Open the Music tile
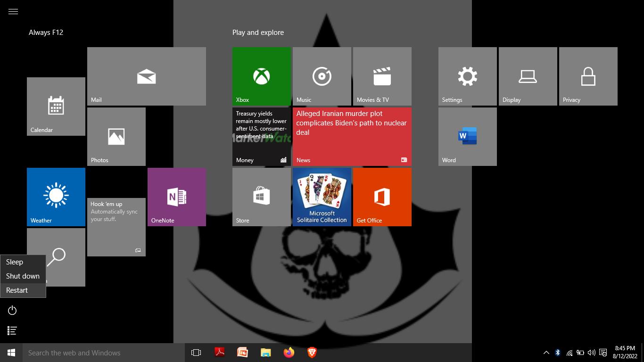This screenshot has width=644, height=362. [322, 76]
